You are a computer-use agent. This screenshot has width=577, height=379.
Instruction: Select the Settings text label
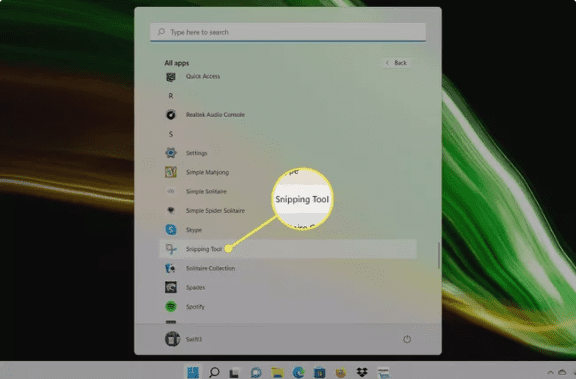[x=197, y=153]
